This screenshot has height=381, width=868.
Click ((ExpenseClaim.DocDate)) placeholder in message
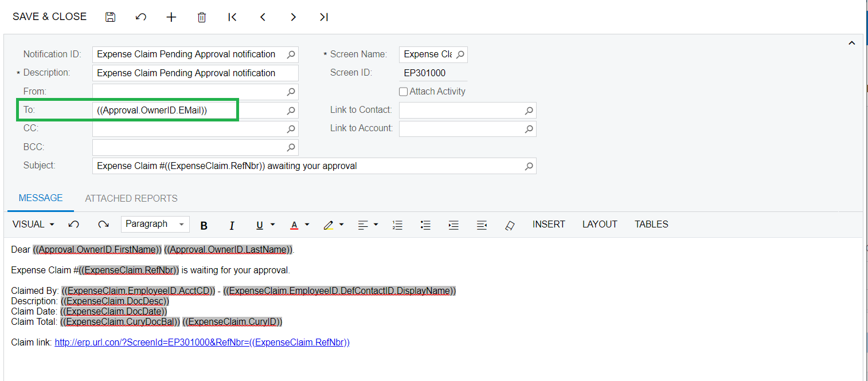tap(114, 311)
